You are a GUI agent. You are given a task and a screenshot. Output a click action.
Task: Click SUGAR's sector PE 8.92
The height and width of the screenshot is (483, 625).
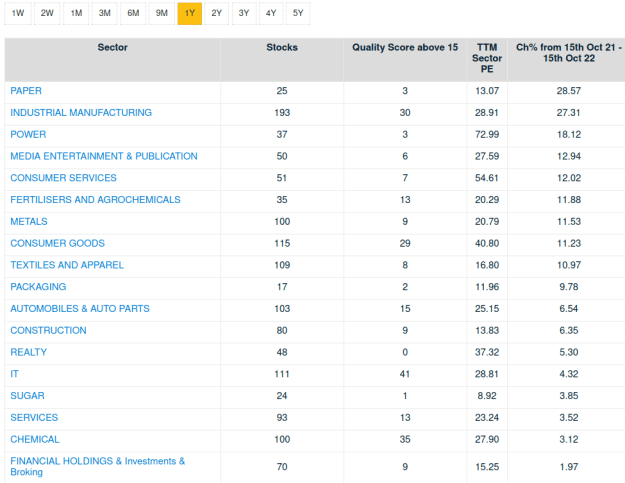[x=487, y=396]
